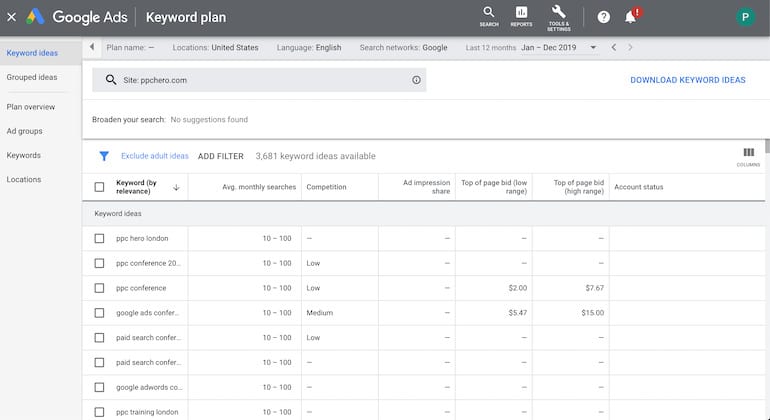Screen dimensions: 770x420
Task: Click DOWNLOAD KEYWORD IDEAS
Action: click(688, 80)
